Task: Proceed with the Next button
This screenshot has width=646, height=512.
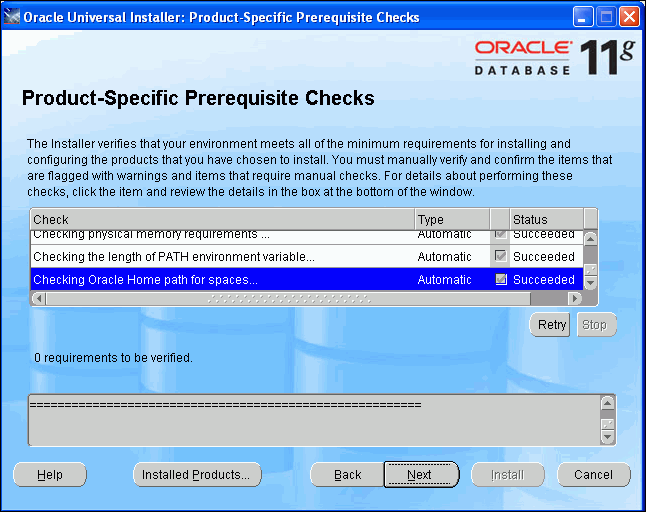Action: (x=420, y=475)
